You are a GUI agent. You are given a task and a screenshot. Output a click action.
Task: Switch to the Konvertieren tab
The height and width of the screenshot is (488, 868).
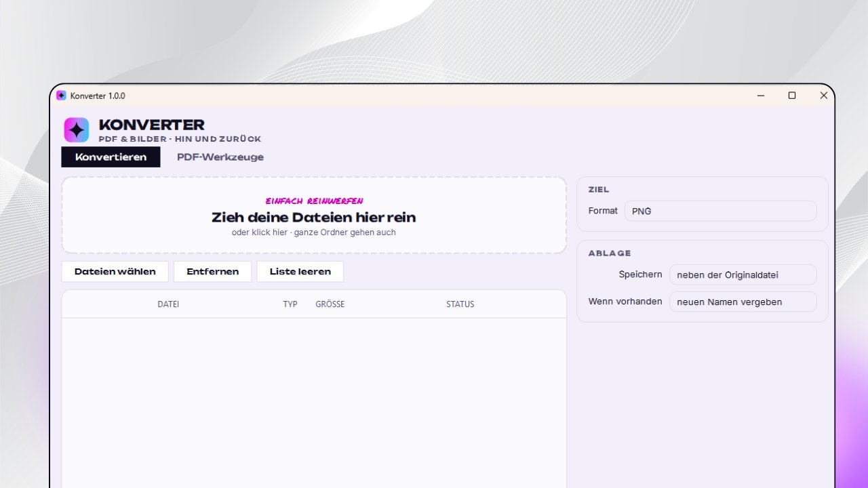click(x=111, y=157)
